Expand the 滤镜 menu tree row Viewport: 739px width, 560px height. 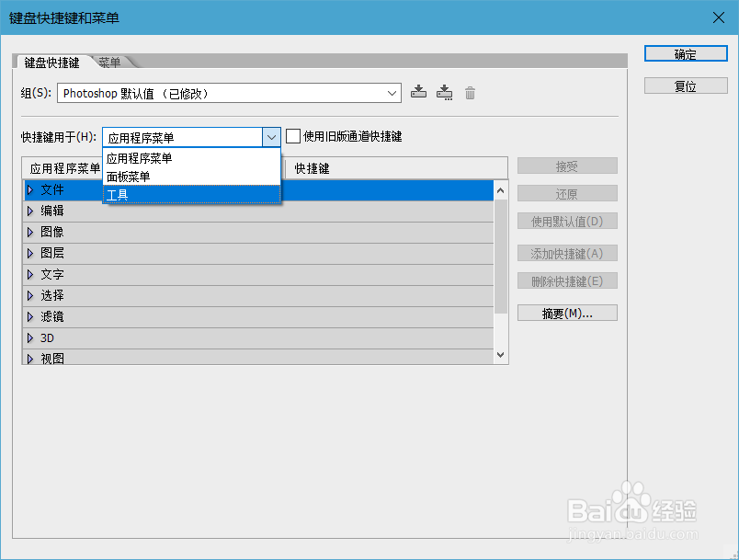pos(30,316)
